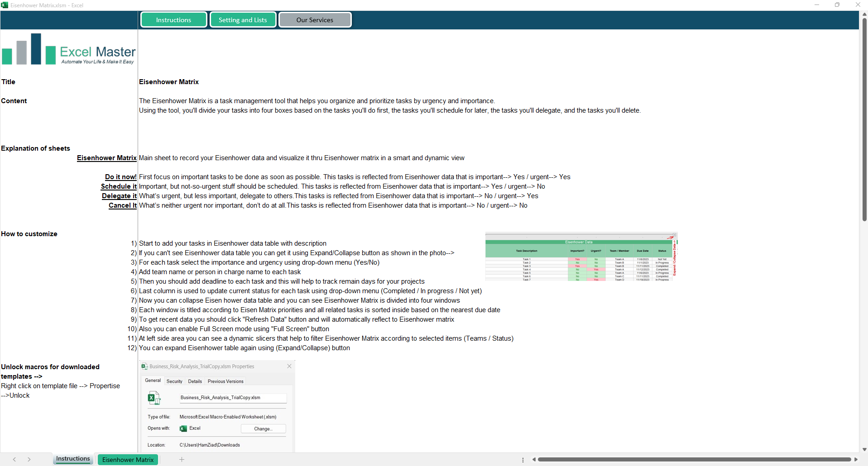Go to the Schedule it link

point(119,186)
